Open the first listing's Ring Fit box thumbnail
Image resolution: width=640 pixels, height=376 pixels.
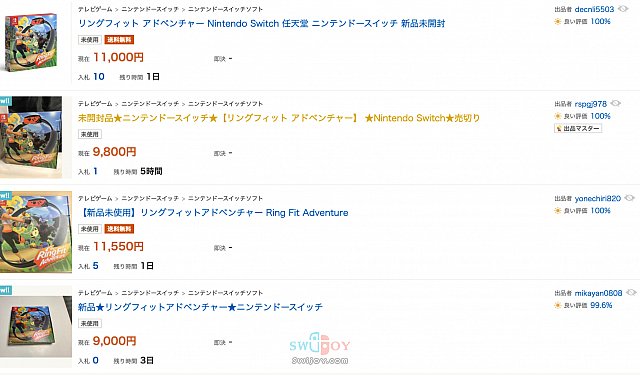(x=32, y=42)
